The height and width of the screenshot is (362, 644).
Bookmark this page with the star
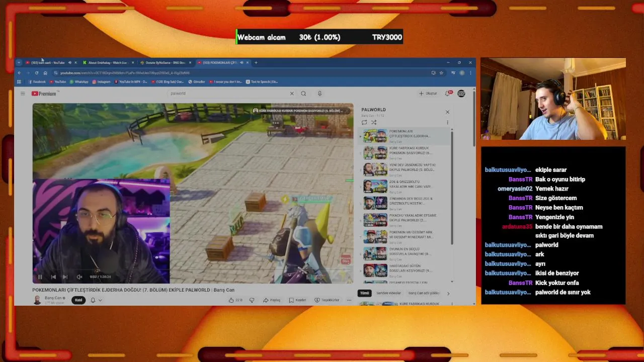pos(441,73)
